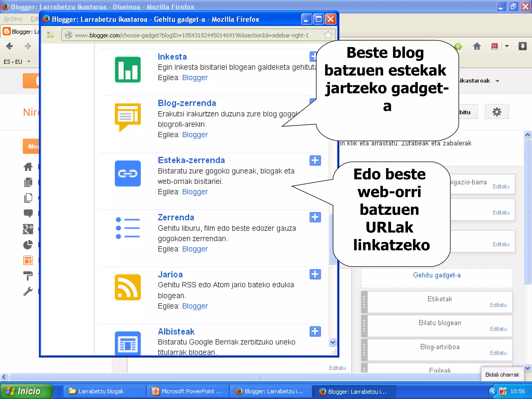Viewport: 532px width, 399px height.
Task: Click the orange Jarioa RSS feed icon
Action: (x=128, y=287)
